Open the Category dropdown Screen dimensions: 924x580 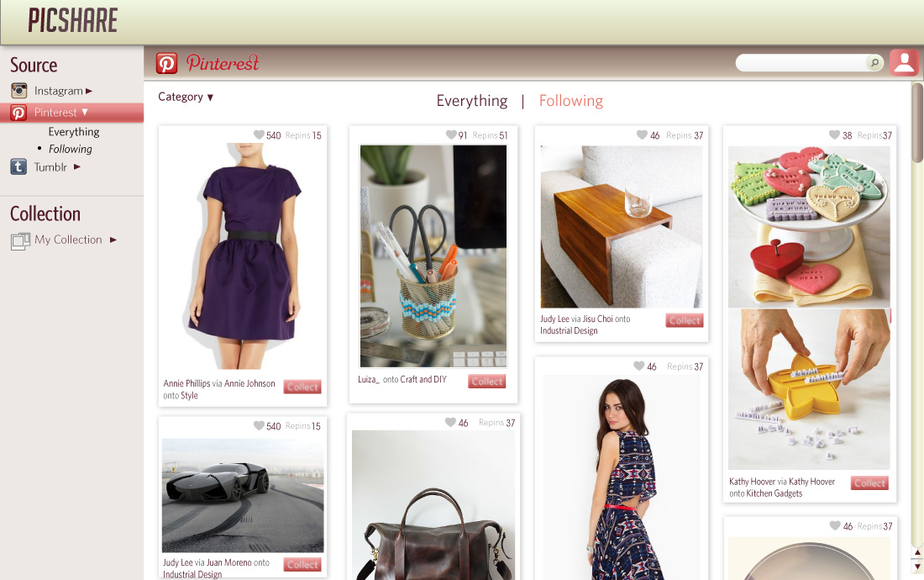point(186,97)
